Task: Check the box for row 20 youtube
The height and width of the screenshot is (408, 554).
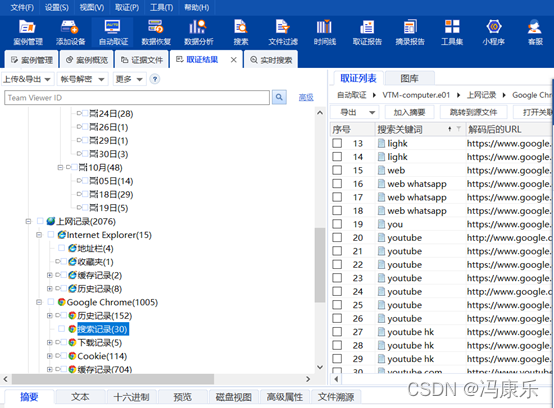Action: pos(337,237)
